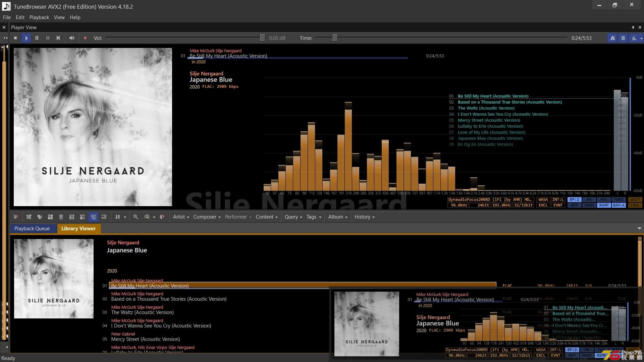Expand the Album dropdown
Image resolution: width=644 pixels, height=362 pixels.
coord(338,217)
